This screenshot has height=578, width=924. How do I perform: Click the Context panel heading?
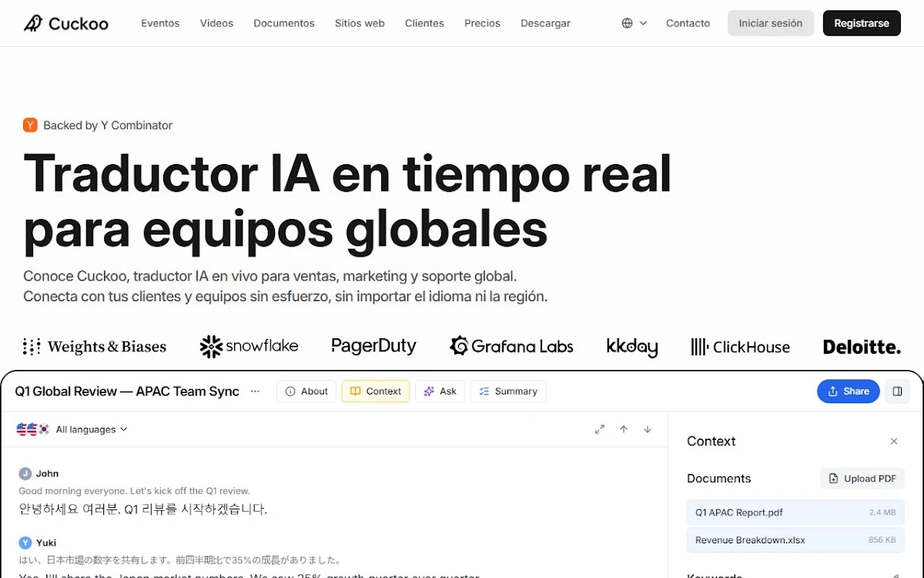711,442
